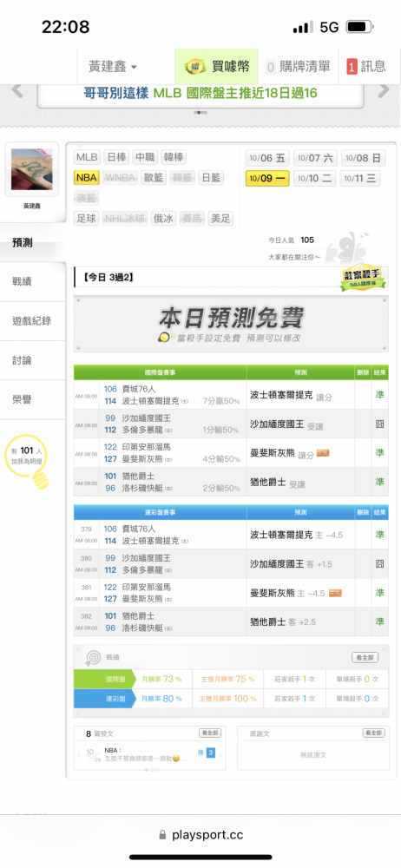Go to next banner with right arrow
401x868 pixels.
(384, 91)
